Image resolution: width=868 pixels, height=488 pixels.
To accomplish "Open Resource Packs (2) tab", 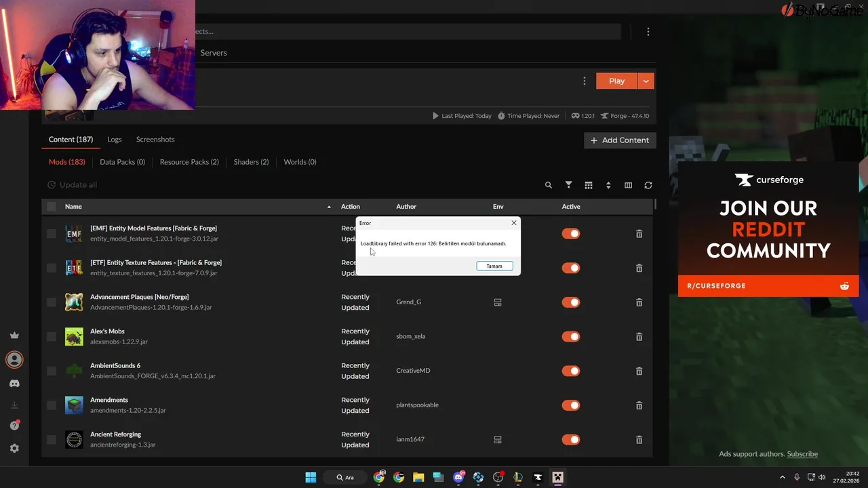I will [x=189, y=162].
